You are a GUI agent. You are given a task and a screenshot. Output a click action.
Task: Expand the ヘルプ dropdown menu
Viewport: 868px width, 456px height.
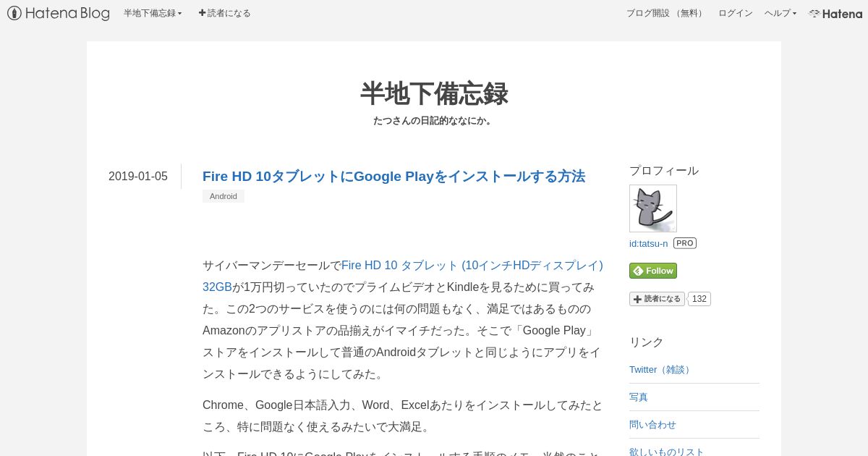tap(780, 13)
